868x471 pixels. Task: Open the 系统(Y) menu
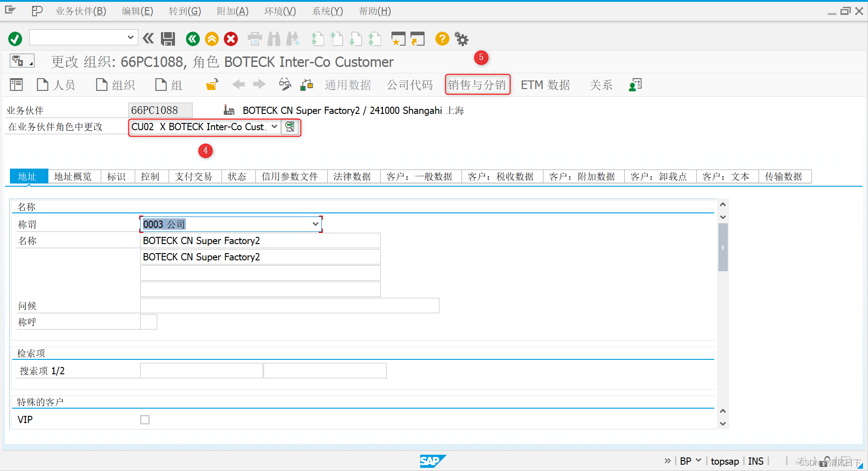pos(328,11)
